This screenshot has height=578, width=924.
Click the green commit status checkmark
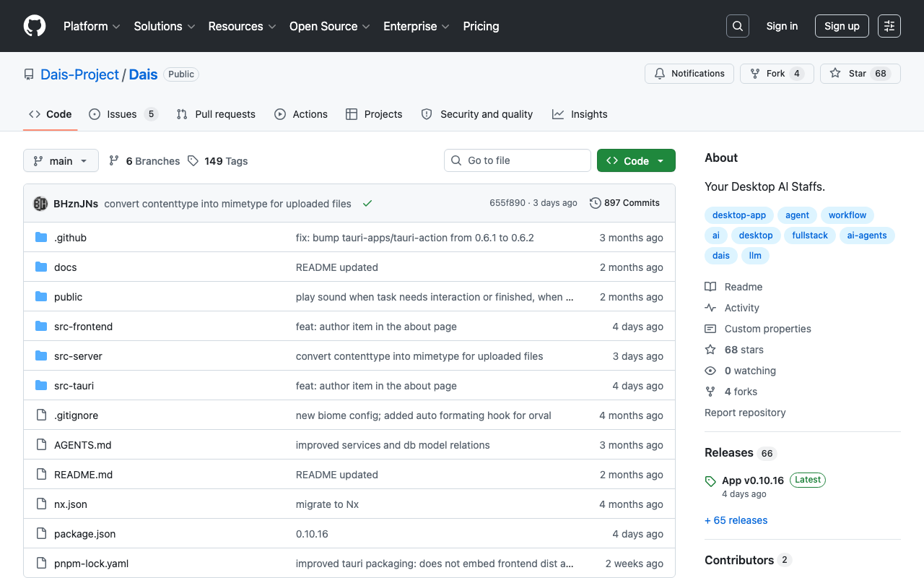click(367, 204)
